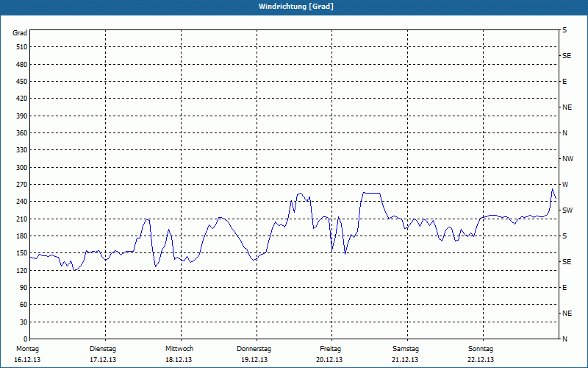Click the Sonntag day label
The width and height of the screenshot is (588, 368).
(481, 349)
